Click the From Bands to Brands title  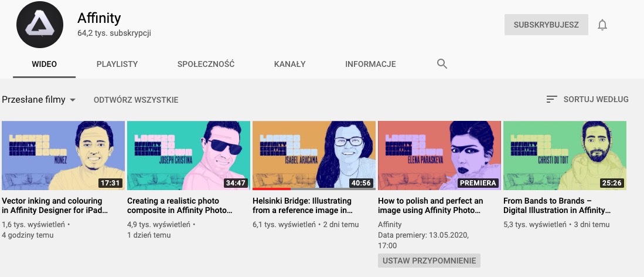pos(557,206)
